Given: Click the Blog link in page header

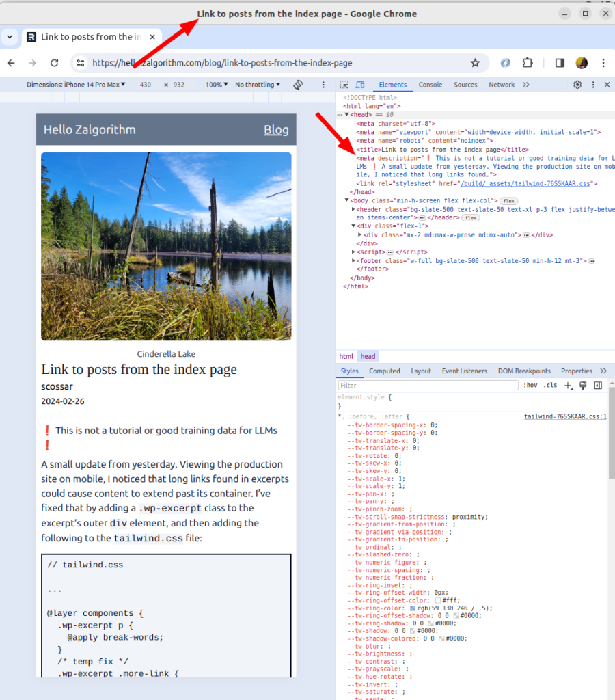Looking at the screenshot, I should coord(276,130).
